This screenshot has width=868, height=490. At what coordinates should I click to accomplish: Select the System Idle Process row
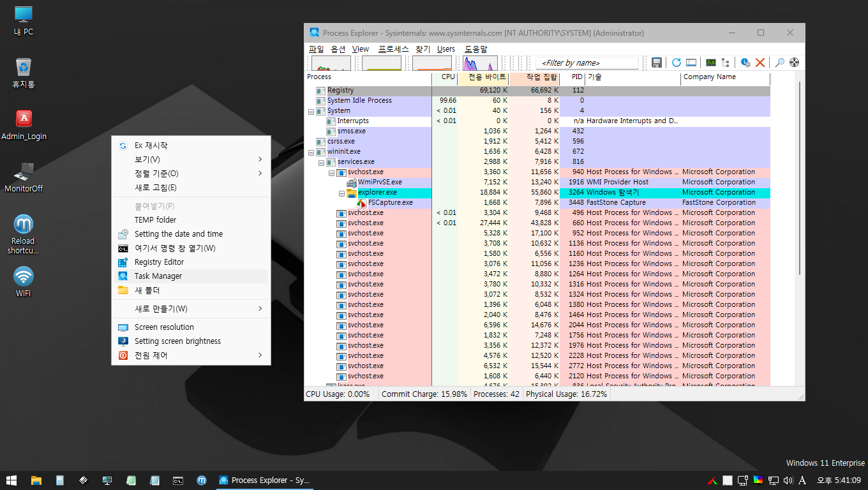(537, 101)
